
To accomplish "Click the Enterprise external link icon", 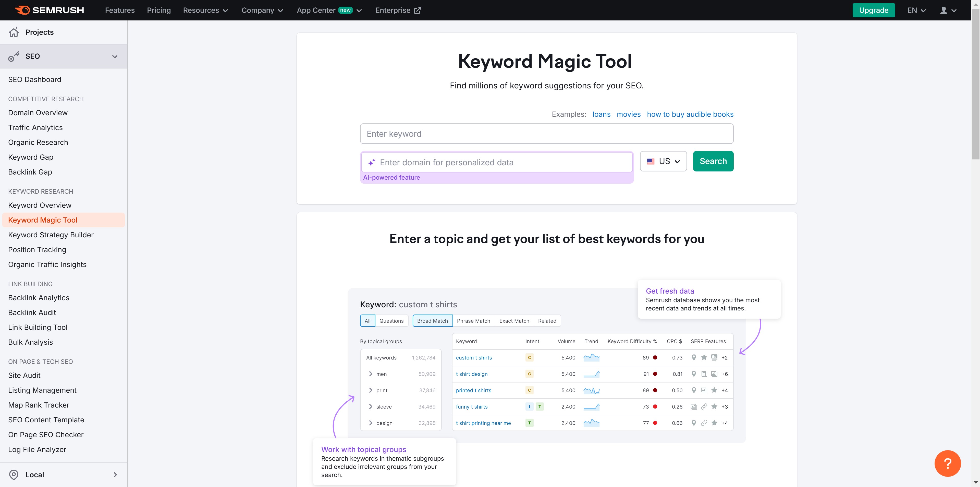I will (418, 10).
